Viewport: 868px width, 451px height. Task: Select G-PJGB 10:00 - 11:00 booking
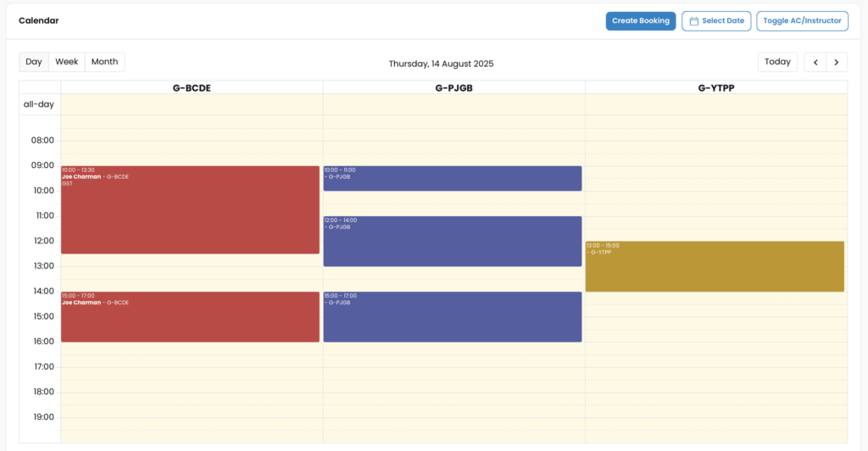[452, 181]
